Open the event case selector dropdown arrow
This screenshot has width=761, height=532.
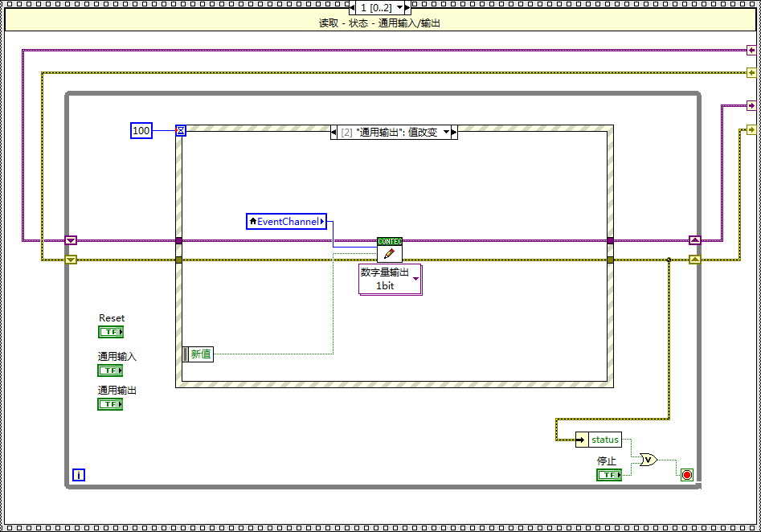[x=447, y=133]
